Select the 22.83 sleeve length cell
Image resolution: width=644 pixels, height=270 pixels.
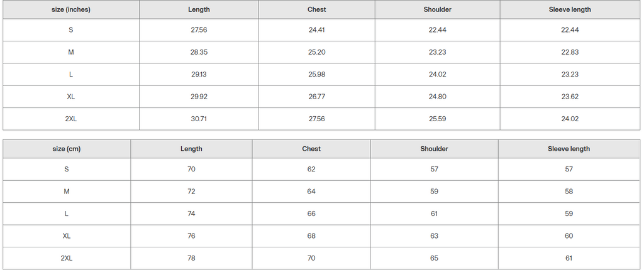[x=570, y=52]
